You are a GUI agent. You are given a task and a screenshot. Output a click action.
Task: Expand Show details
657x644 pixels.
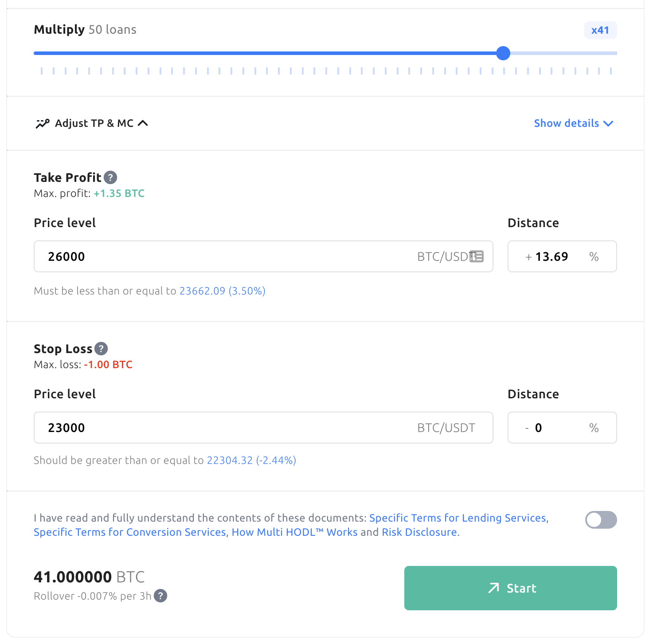[x=574, y=123]
